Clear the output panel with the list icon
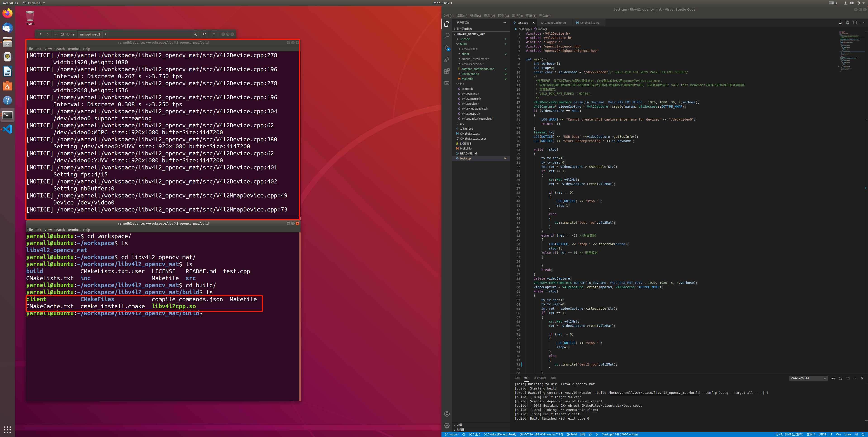This screenshot has width=868, height=437. [833, 378]
